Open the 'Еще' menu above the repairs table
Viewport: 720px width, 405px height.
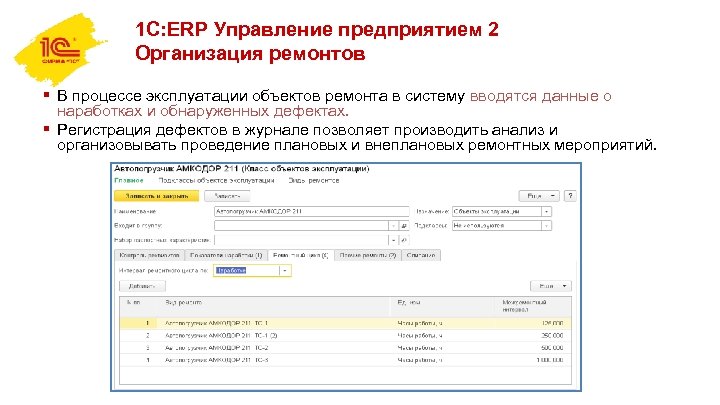551,286
